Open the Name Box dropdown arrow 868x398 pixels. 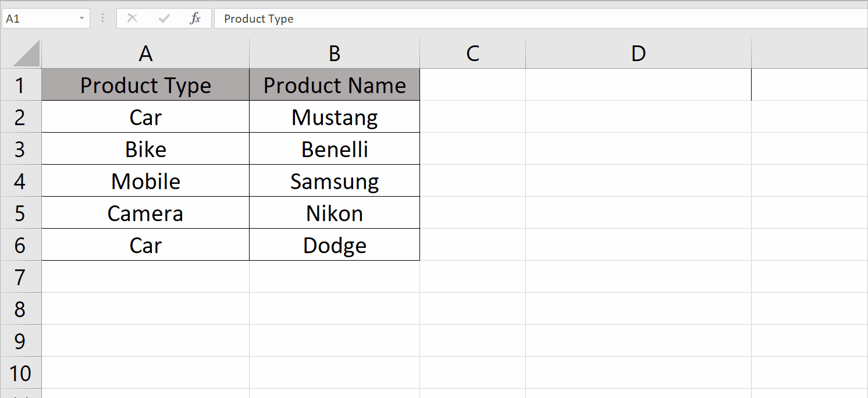tap(80, 18)
